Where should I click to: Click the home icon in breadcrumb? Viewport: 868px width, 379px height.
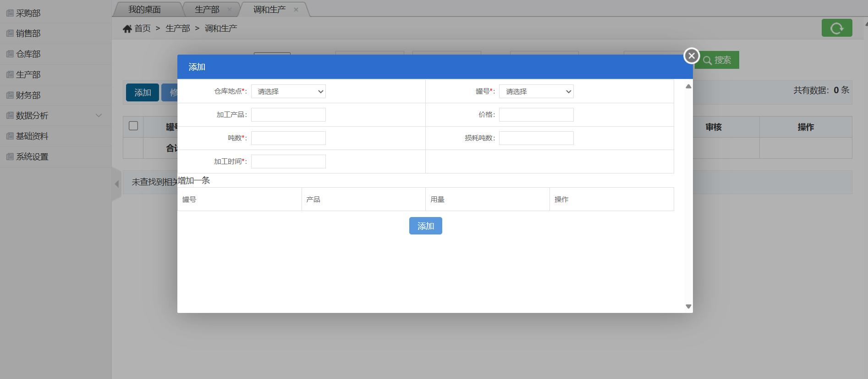[x=127, y=29]
